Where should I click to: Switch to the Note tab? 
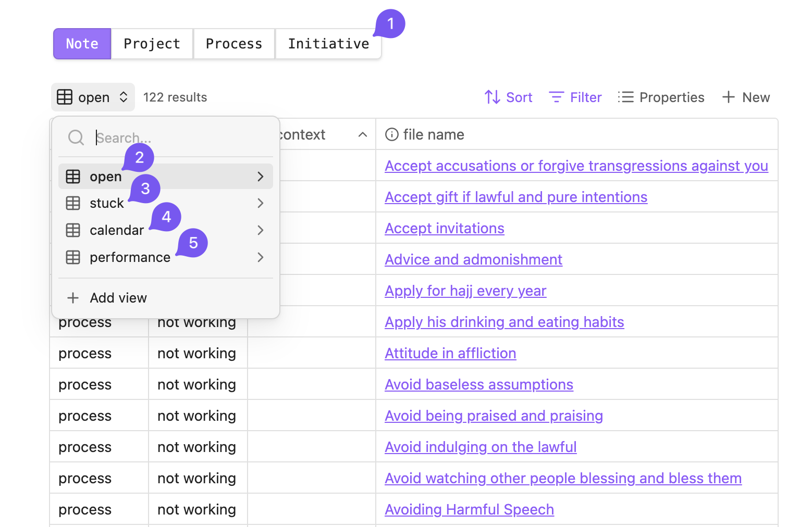[x=82, y=44]
